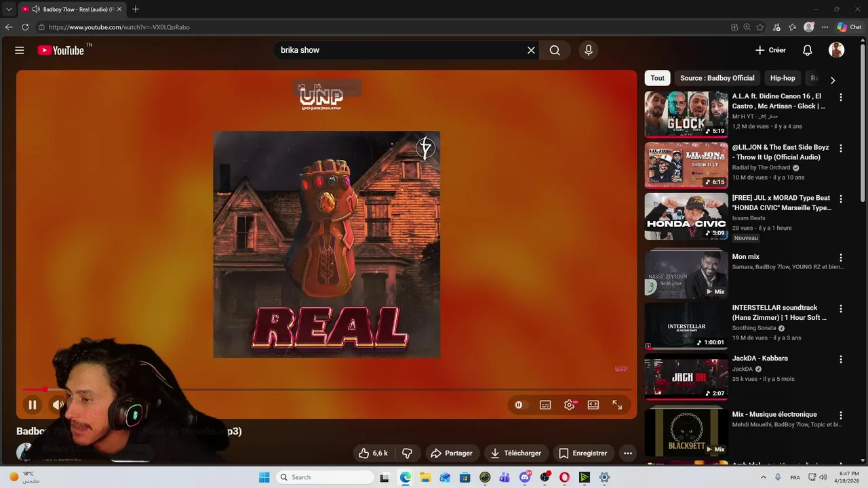Start voice search with the microphone
The width and height of the screenshot is (868, 488).
pos(589,50)
